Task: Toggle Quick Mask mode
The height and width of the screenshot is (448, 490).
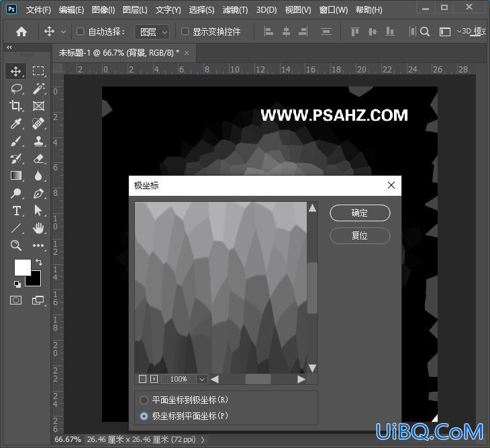Action: [x=15, y=300]
